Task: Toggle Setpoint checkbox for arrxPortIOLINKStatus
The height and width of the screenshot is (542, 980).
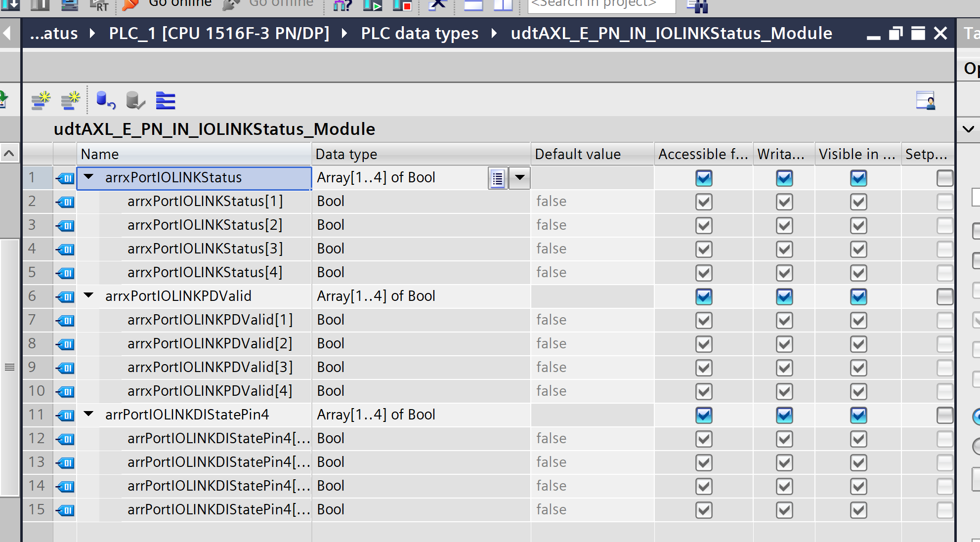Action: tap(944, 178)
